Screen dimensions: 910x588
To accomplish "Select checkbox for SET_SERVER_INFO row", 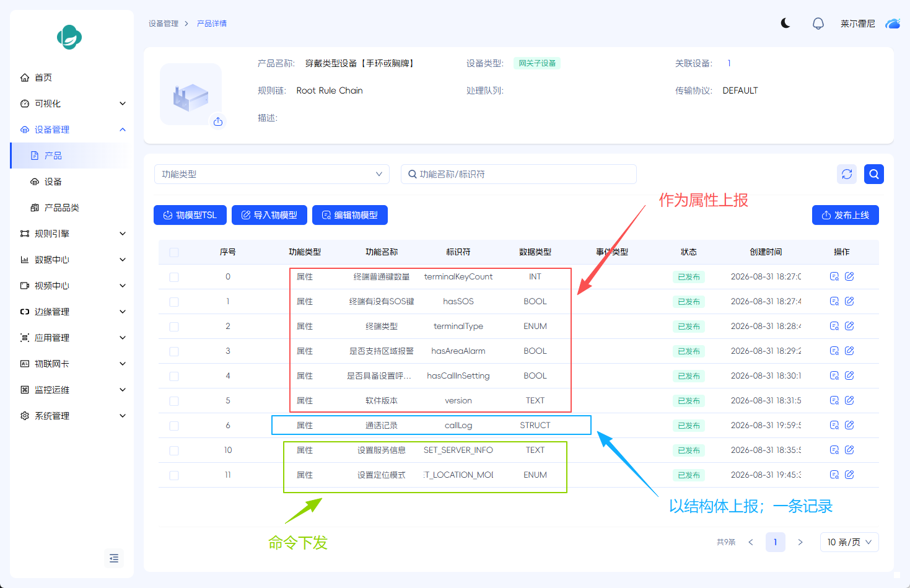I will pyautogui.click(x=174, y=450).
